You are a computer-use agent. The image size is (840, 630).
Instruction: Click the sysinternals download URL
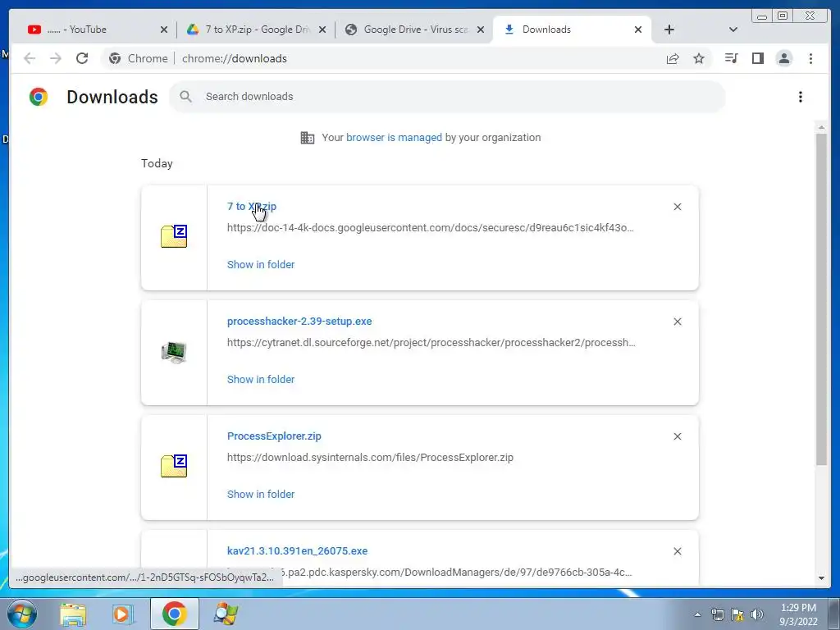[370, 458]
